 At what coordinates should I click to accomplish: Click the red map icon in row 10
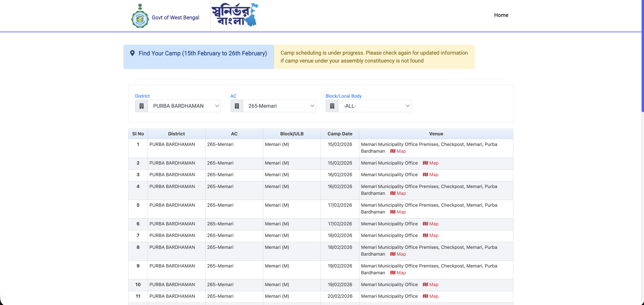(425, 285)
